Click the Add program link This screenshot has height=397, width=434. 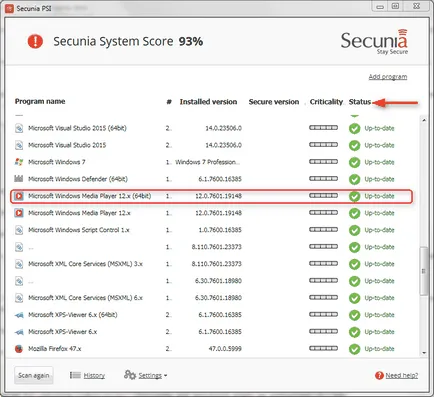388,77
